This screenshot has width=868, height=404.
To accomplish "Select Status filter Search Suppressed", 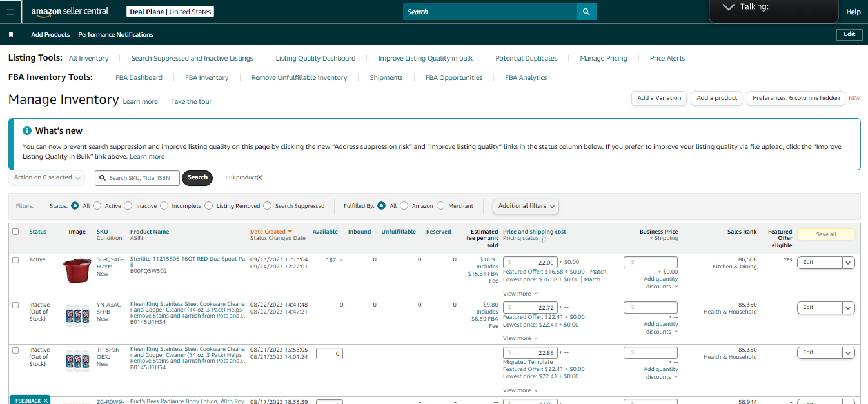I will [x=268, y=206].
